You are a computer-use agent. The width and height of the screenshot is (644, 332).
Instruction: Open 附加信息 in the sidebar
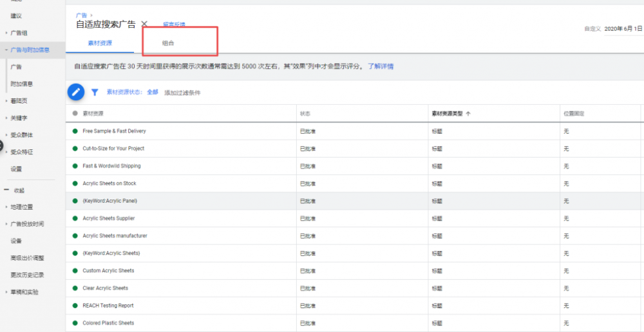click(x=22, y=84)
